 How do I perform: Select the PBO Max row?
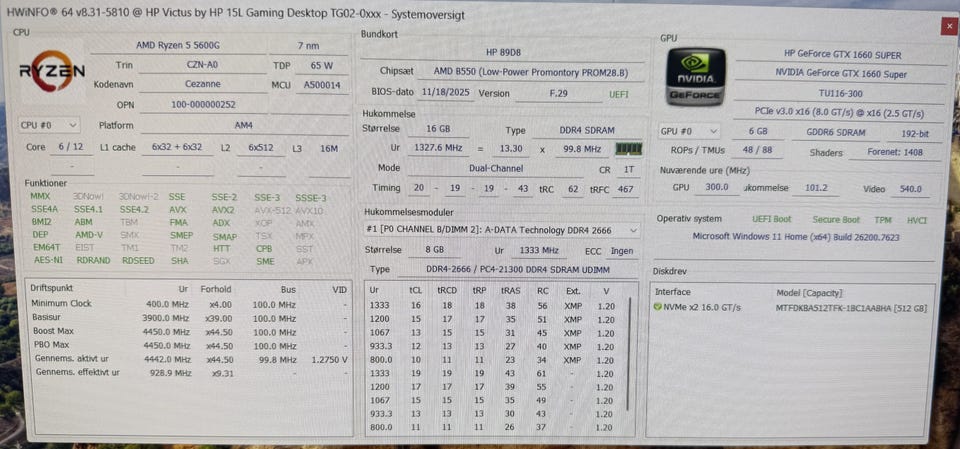(x=189, y=345)
